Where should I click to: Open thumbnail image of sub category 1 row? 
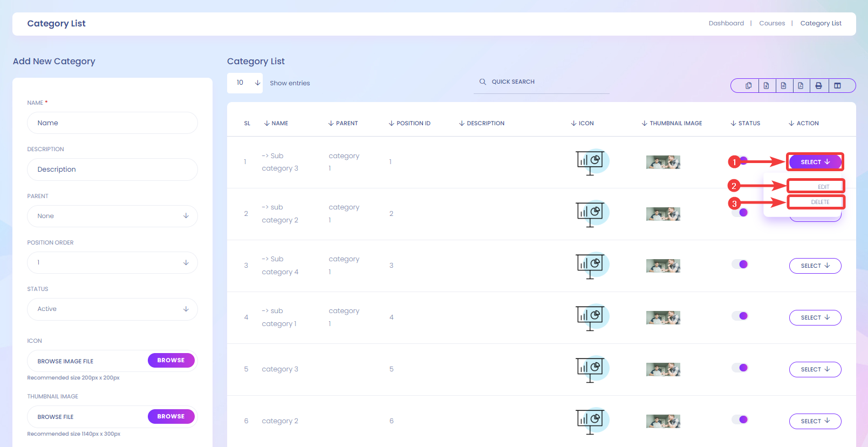point(663,317)
